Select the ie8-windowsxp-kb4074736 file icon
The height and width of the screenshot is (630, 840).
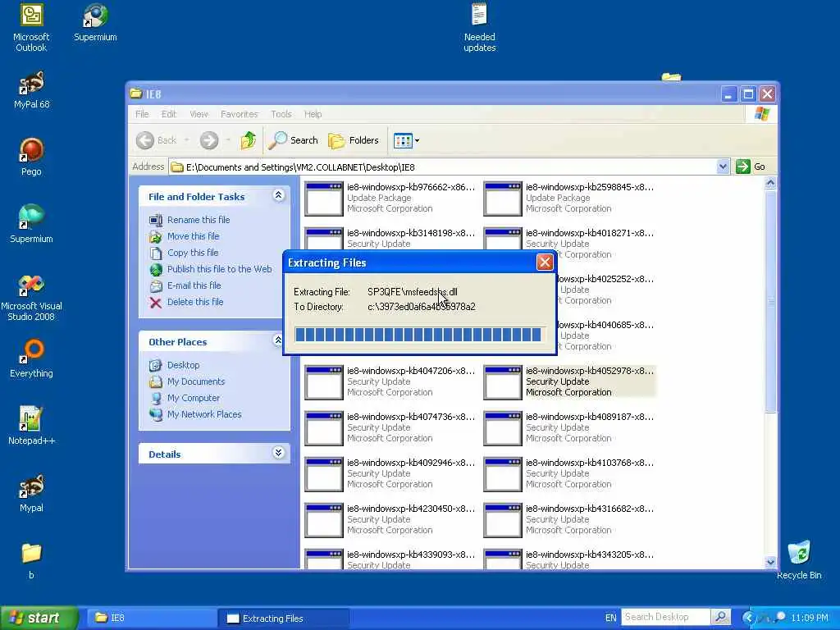click(323, 428)
